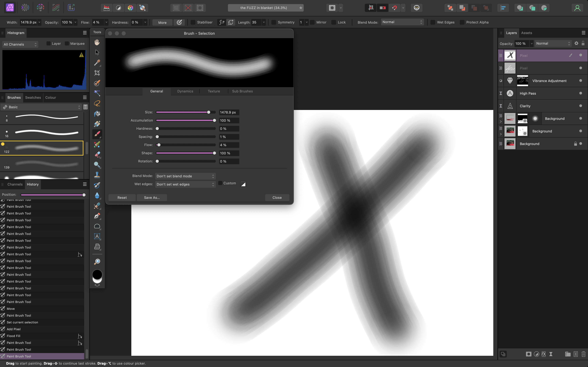Screen dimensions: 588x367
Task: Tick the Custom wet edges checkbox
Action: 220,183
